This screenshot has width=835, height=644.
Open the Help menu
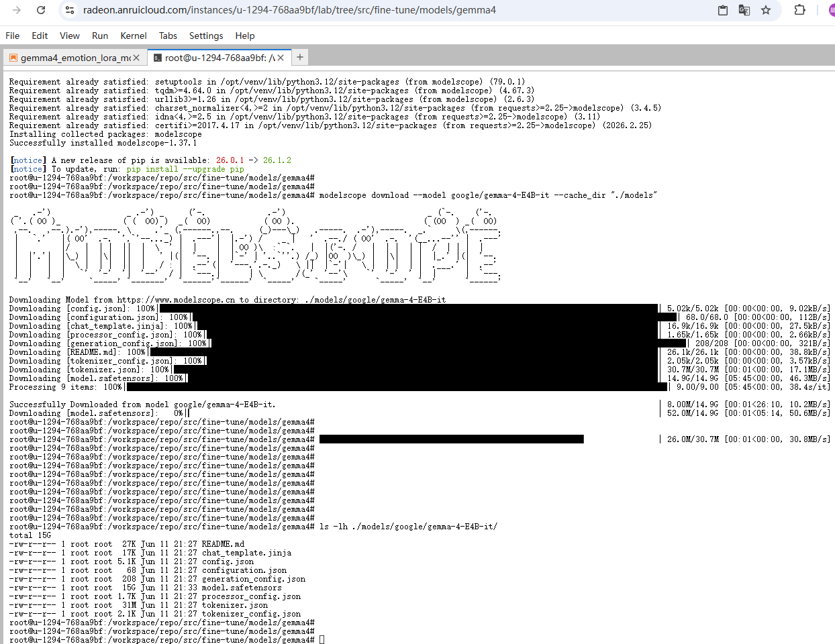point(245,36)
